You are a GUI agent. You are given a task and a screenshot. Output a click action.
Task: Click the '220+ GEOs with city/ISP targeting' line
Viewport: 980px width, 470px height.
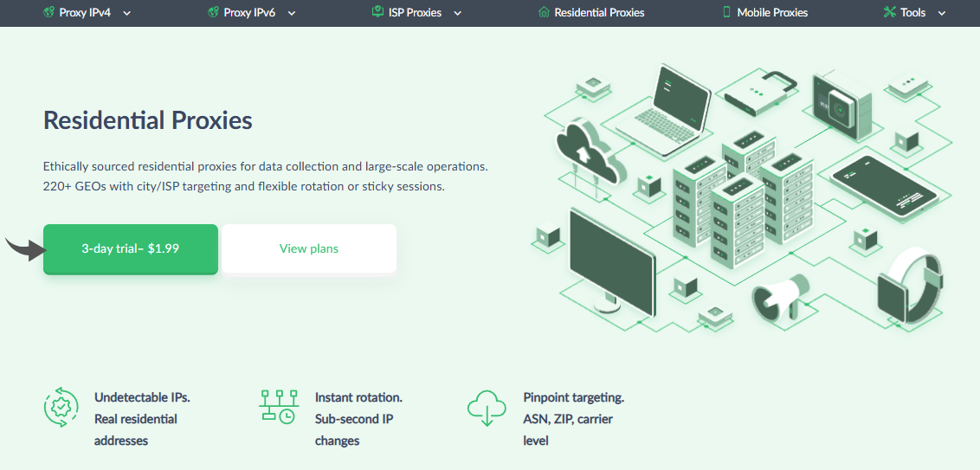[x=244, y=186]
